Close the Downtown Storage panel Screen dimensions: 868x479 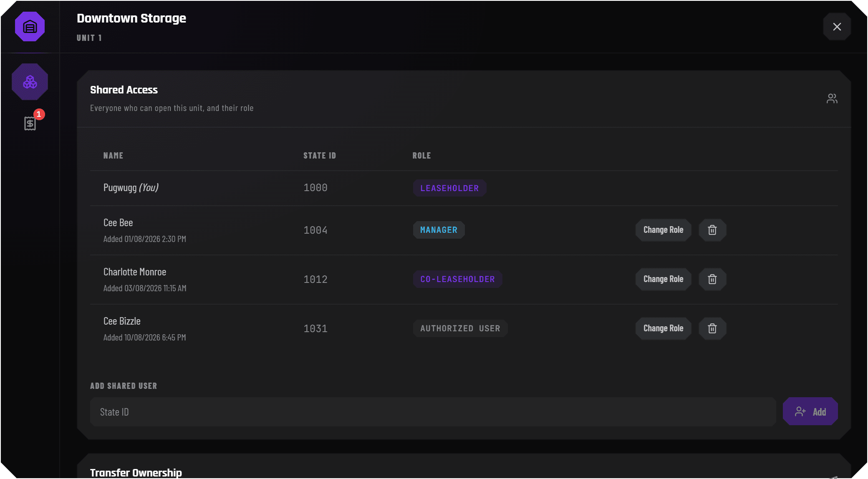coord(837,27)
